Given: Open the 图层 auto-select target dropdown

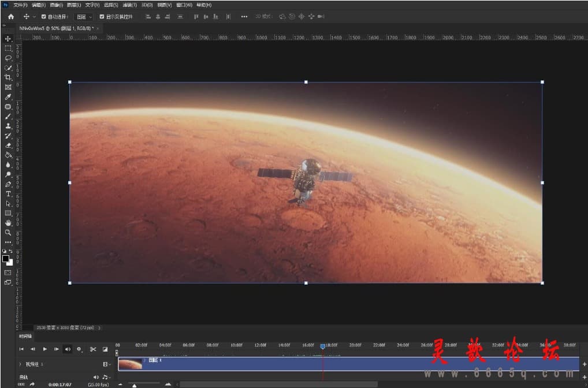Looking at the screenshot, I should [x=84, y=17].
